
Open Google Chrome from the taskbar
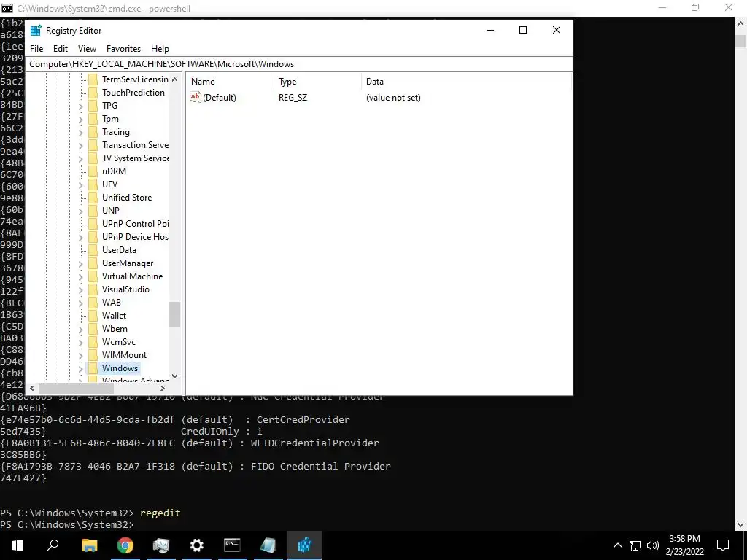pyautogui.click(x=125, y=545)
